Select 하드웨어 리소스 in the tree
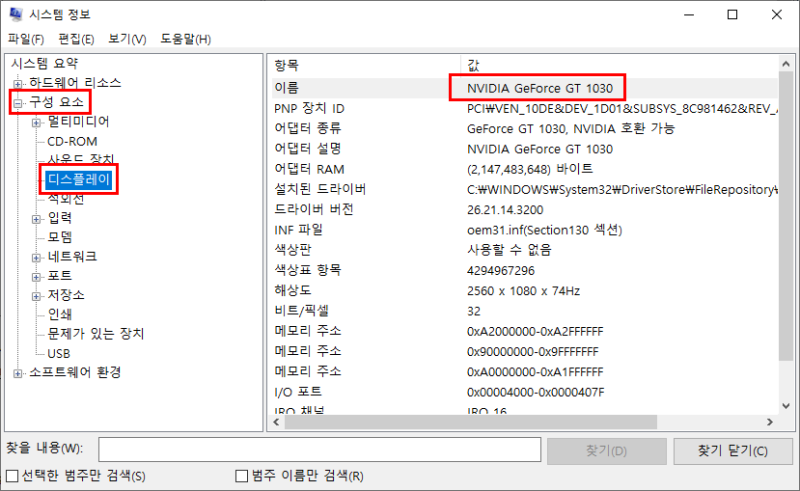This screenshot has height=491, width=800. [x=74, y=83]
